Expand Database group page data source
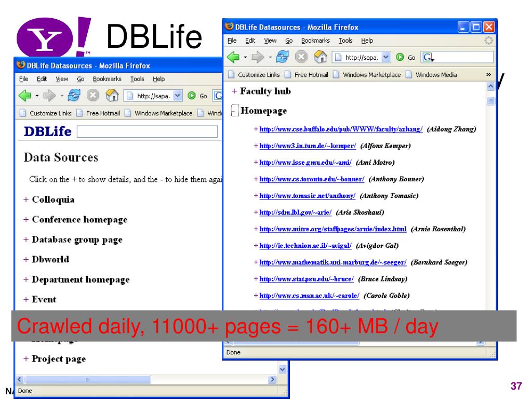Image resolution: width=532 pixels, height=399 pixels. tap(26, 240)
